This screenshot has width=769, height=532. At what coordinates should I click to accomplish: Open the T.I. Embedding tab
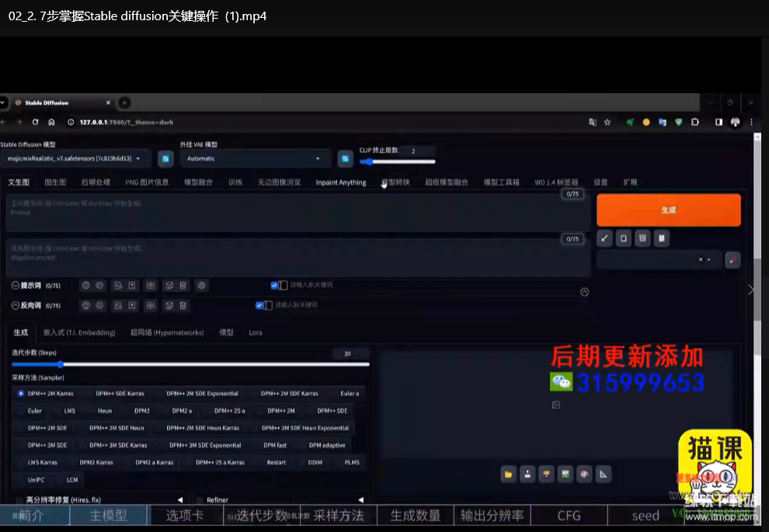pos(79,332)
